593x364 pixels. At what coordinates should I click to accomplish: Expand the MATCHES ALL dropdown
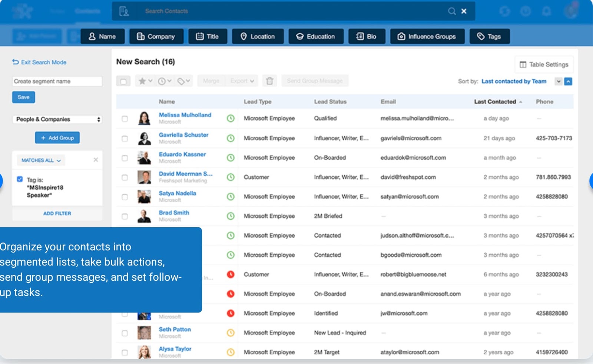click(x=41, y=160)
